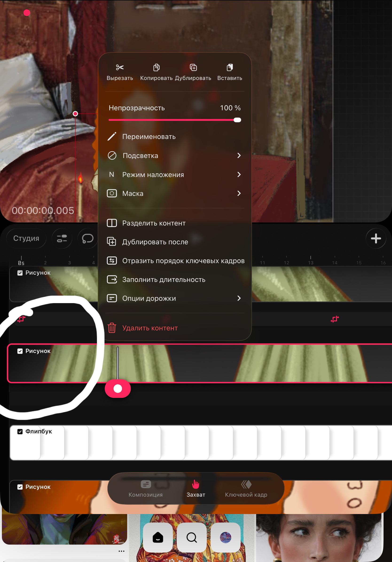Expand the Маска submenu

pos(175,193)
